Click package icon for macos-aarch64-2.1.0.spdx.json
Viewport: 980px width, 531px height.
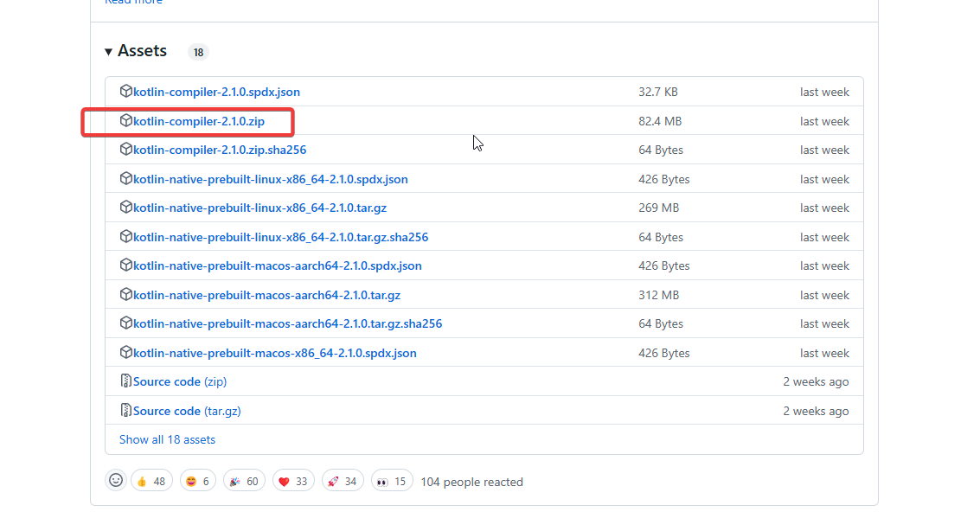(x=125, y=265)
